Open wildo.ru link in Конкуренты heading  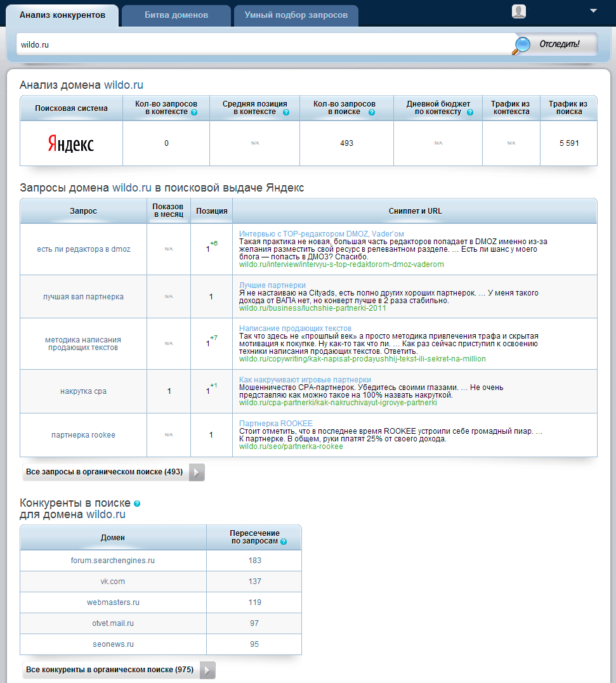pos(106,514)
